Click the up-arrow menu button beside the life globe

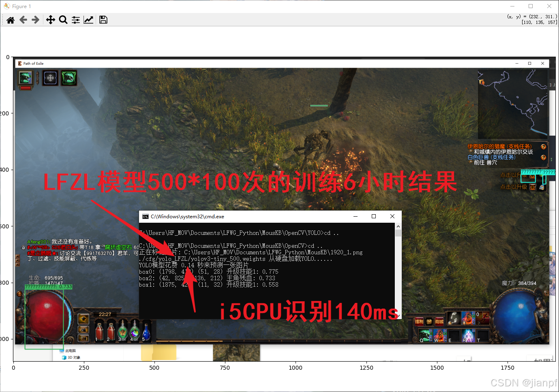[x=83, y=319]
